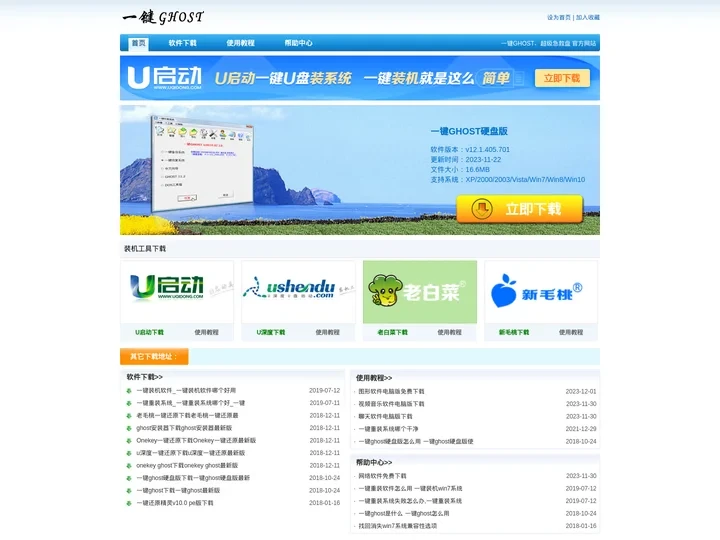Expand the 帮助中心>> section heading
The image size is (720, 540).
[x=374, y=462]
